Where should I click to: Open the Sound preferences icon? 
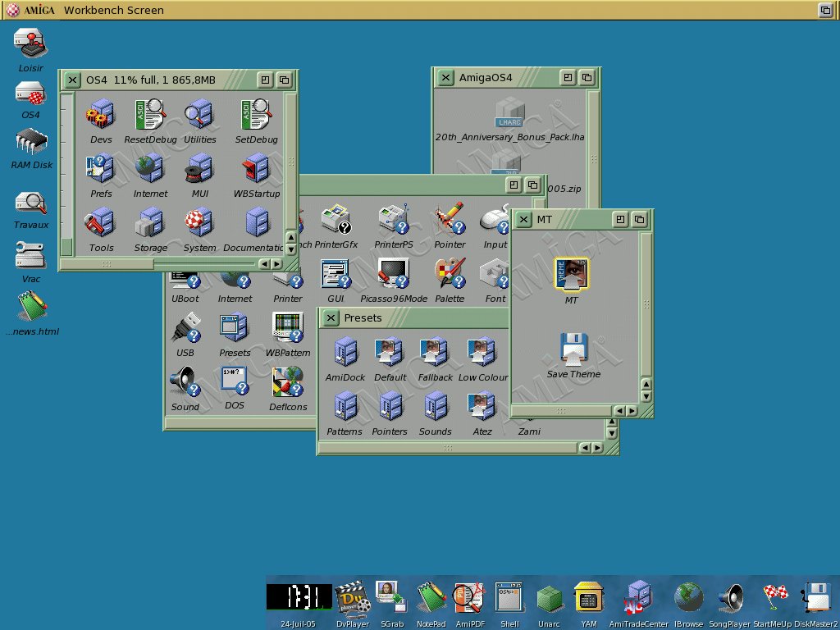(x=185, y=382)
